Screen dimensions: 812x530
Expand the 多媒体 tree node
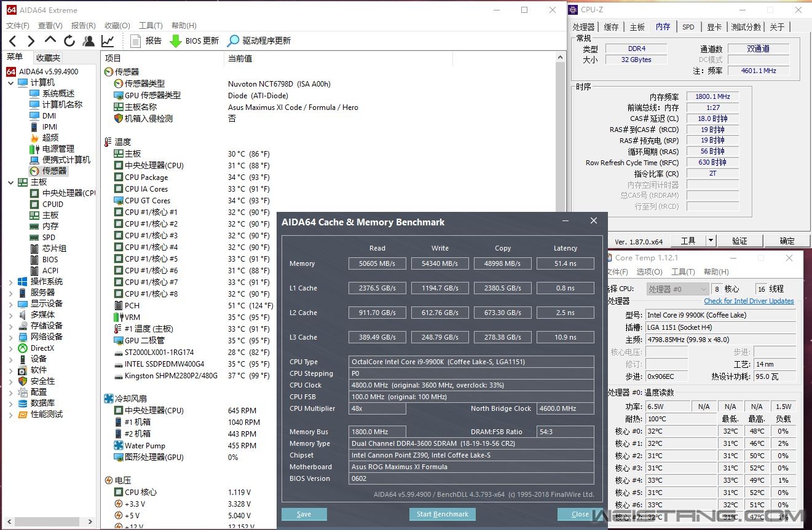point(11,314)
